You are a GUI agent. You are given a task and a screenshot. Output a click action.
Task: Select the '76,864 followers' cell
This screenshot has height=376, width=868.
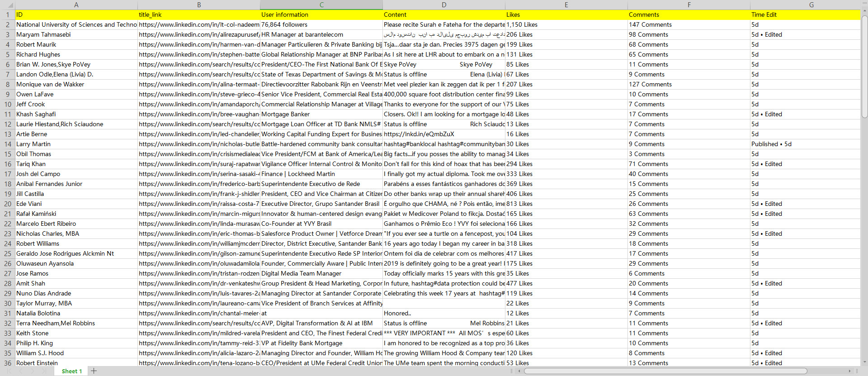321,24
